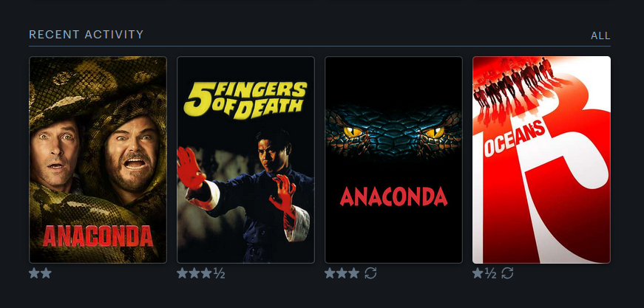Click the red ANACONDA title on black poster

pyautogui.click(x=393, y=196)
